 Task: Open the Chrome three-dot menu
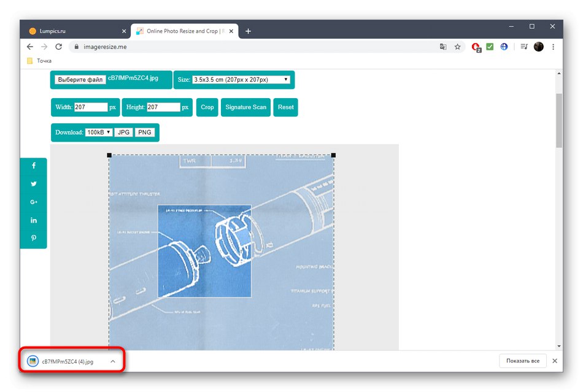click(x=554, y=46)
